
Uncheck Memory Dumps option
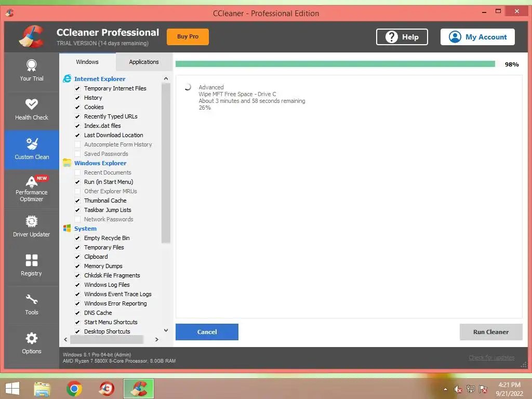(x=77, y=266)
